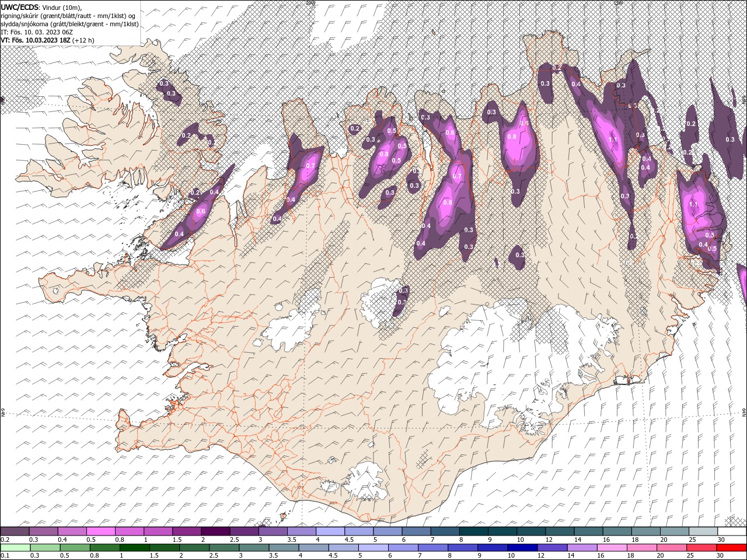
Task: Select bottom color bar swatch between 25 and 30
Action: coord(701,548)
